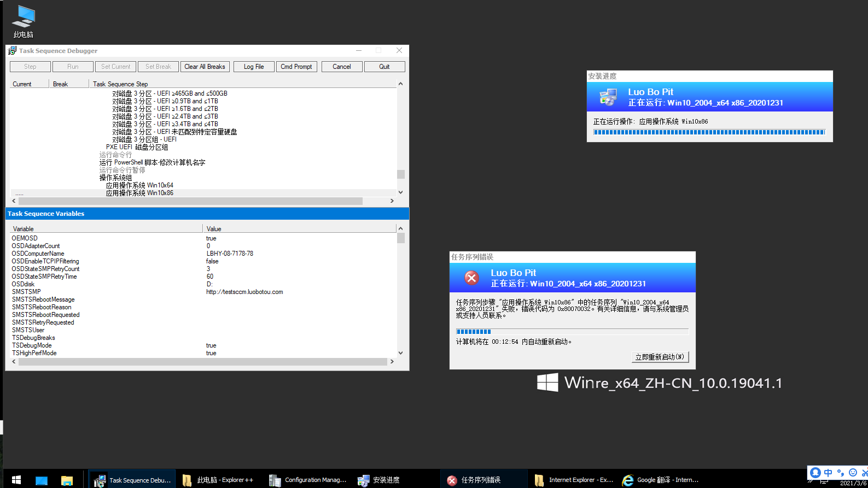
Task: Switch to 任务序列错误 taskbar item
Action: coord(483,480)
